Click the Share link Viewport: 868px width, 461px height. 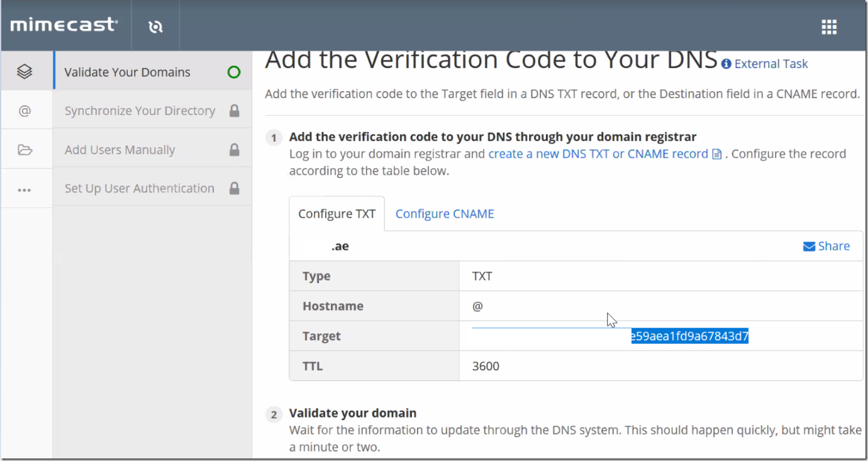(833, 247)
